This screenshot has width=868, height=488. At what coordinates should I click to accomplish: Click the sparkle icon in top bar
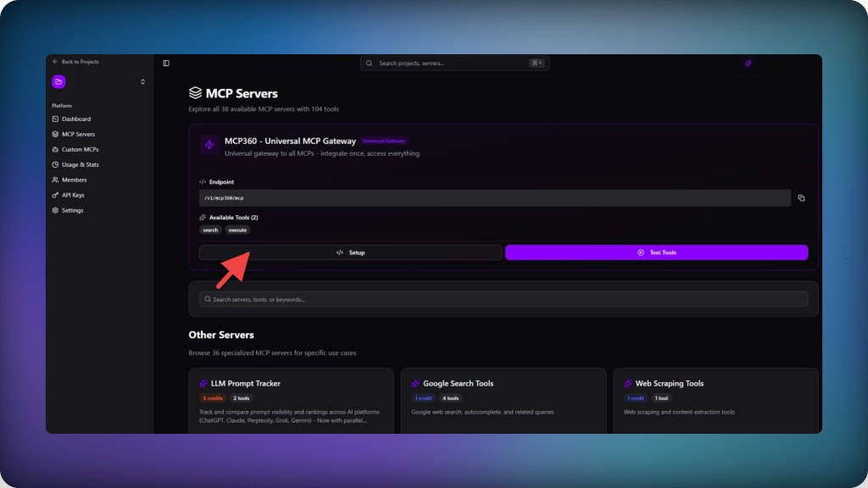point(748,63)
